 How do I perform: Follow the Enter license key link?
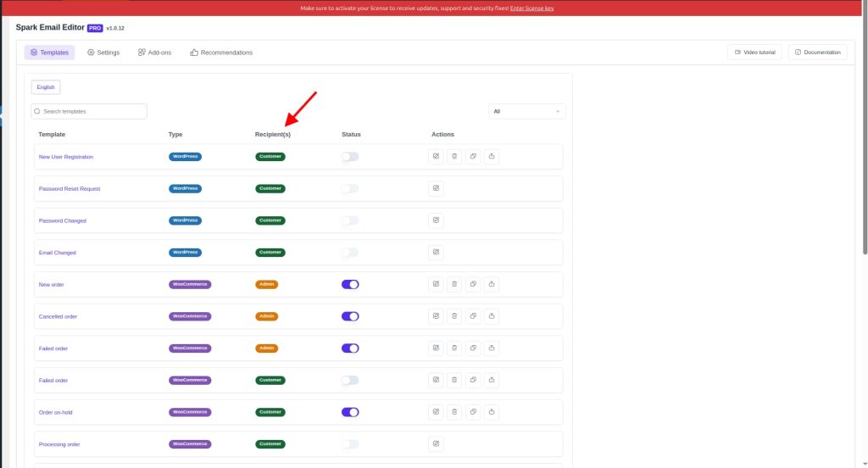[532, 8]
